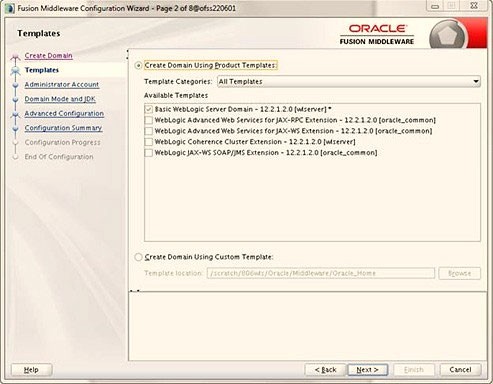Click the Basic WebLogic Server Domain template text
This screenshot has width=493, height=384.
pos(243,109)
